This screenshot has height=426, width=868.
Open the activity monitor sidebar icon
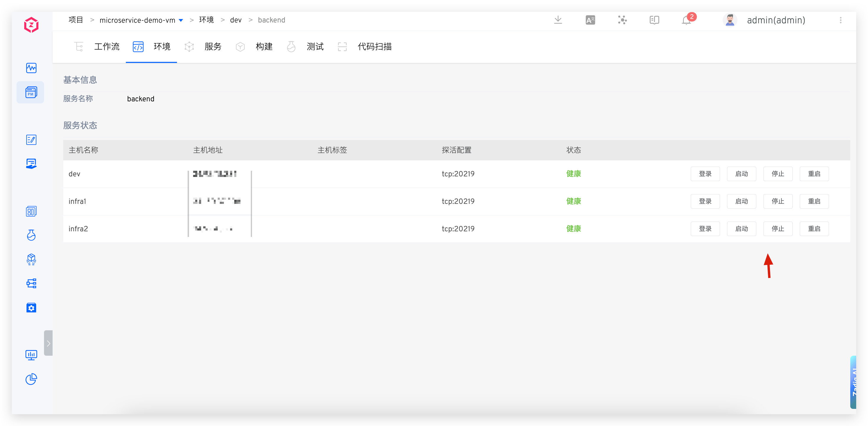tap(31, 68)
